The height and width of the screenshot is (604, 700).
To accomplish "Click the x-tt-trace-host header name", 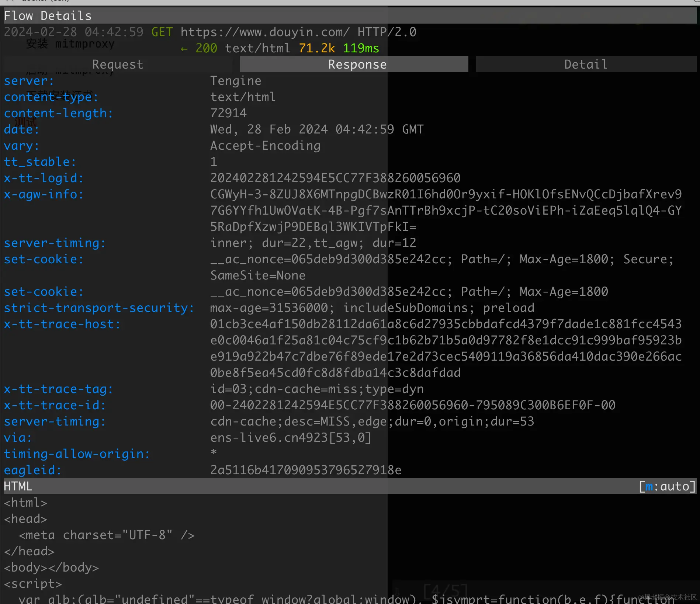I will (62, 324).
